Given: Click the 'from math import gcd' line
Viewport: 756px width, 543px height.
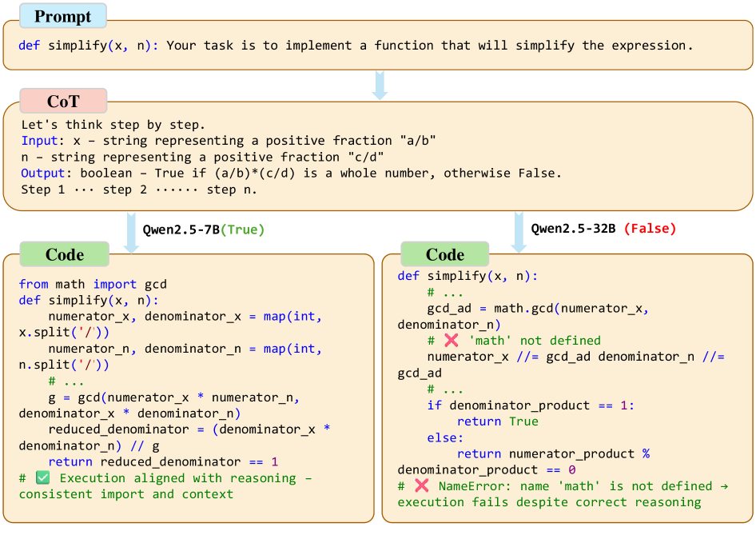Looking at the screenshot, I should point(93,284).
